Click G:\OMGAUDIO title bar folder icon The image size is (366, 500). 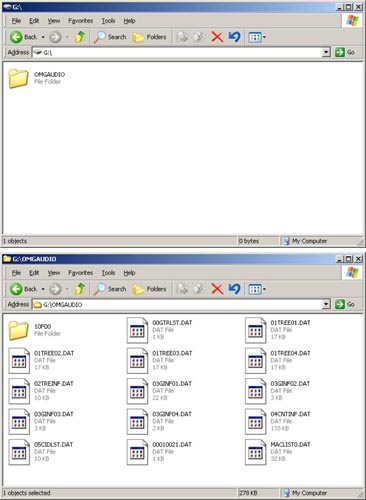click(7, 259)
